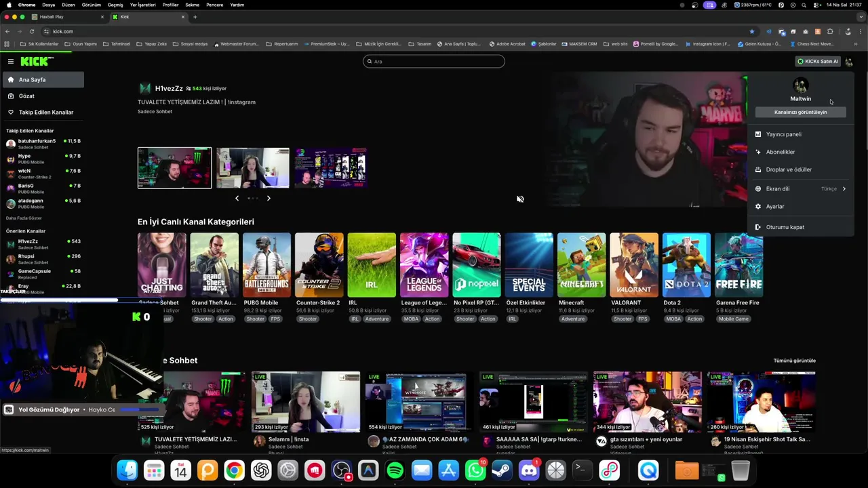The height and width of the screenshot is (488, 868).
Task: Go to next featured stream arrow
Action: [269, 198]
